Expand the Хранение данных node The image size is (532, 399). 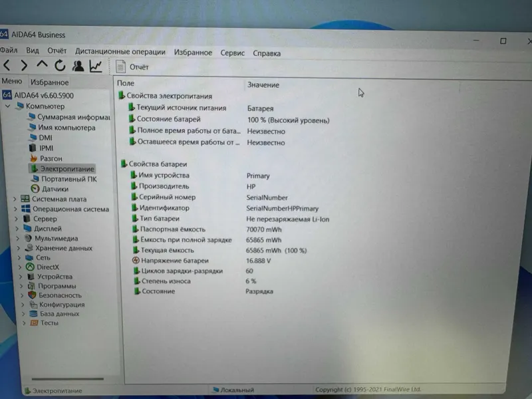tap(19, 248)
